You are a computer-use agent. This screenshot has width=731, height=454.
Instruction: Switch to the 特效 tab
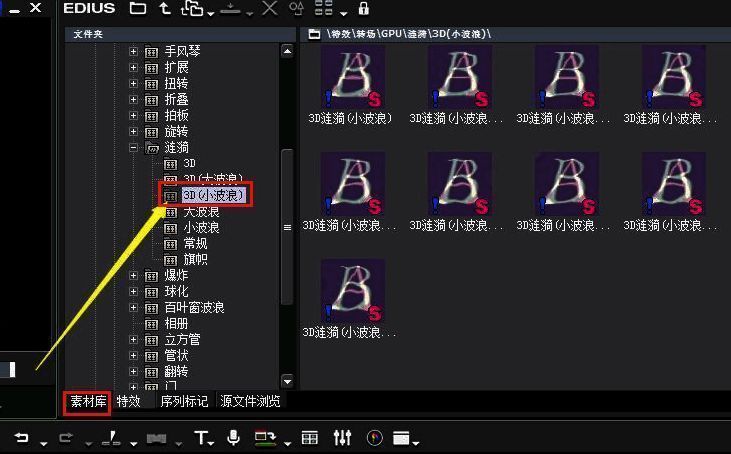tap(129, 401)
